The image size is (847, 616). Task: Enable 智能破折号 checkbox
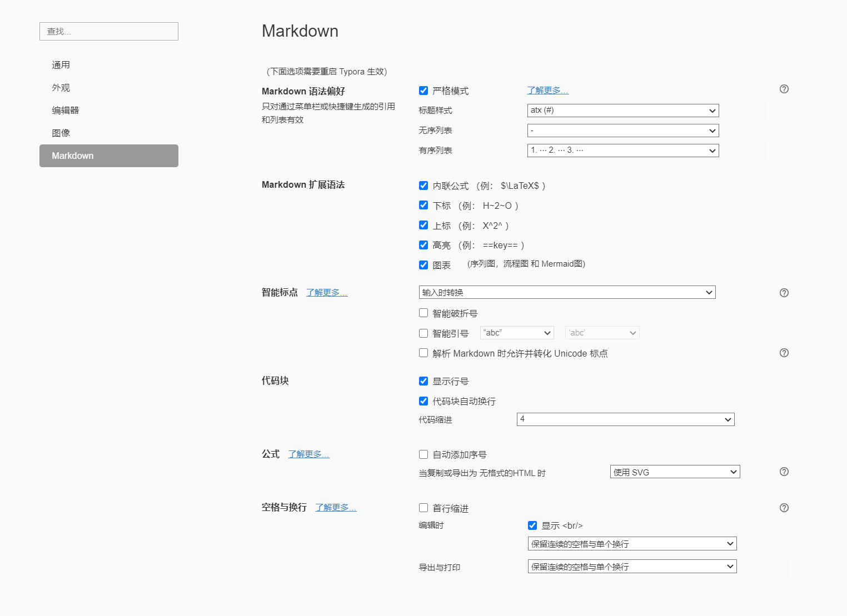click(423, 313)
